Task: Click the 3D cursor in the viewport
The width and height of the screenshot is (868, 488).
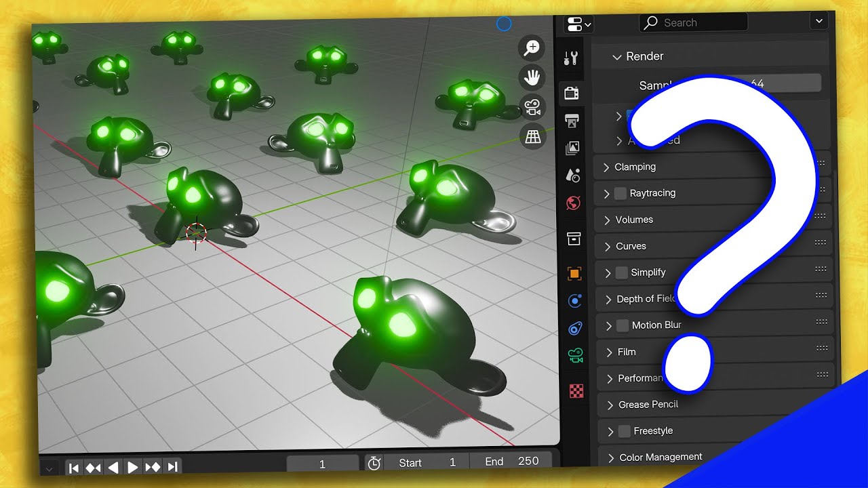Action: pyautogui.click(x=196, y=232)
